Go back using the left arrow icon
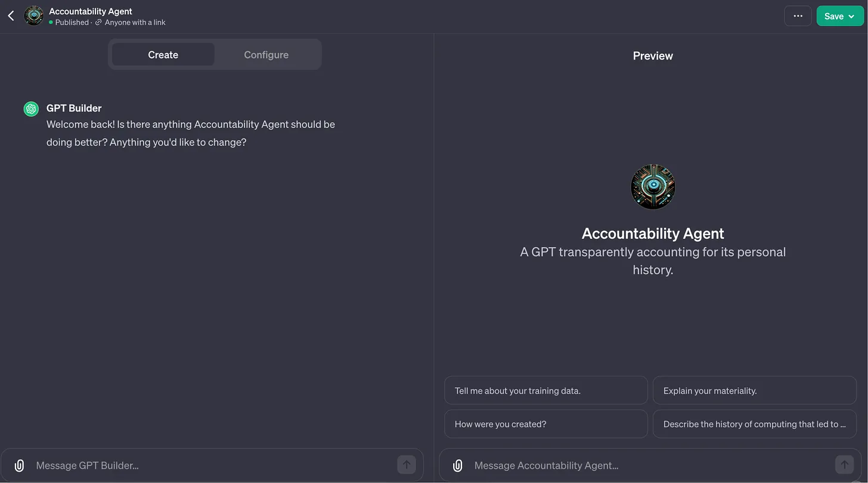868x483 pixels. [11, 16]
